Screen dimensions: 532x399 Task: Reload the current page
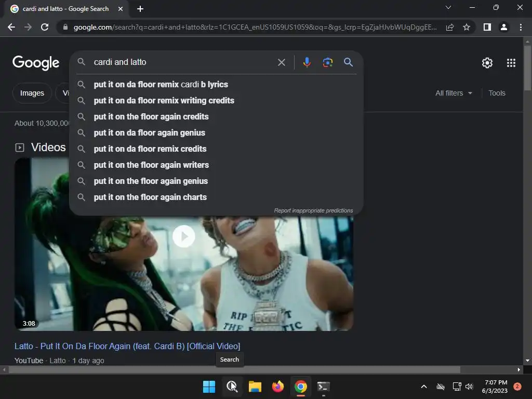45,27
